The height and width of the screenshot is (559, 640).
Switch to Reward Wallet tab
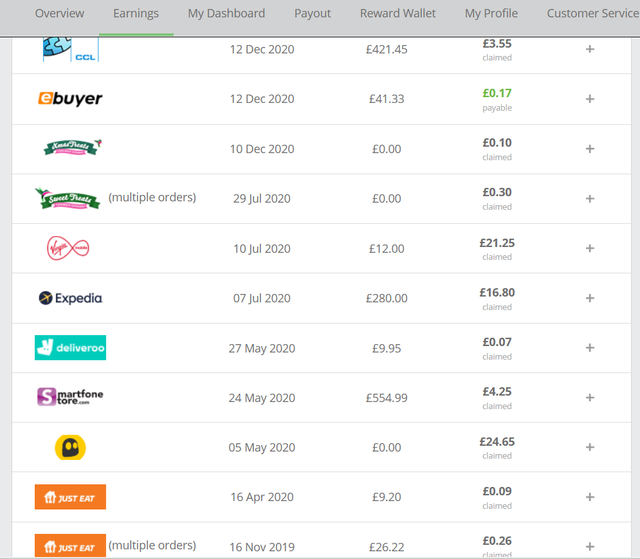(398, 13)
